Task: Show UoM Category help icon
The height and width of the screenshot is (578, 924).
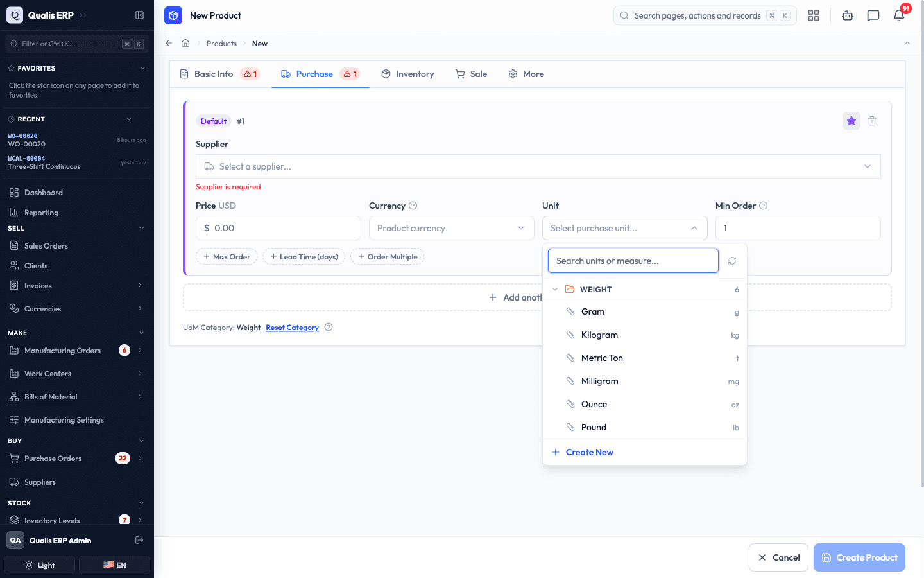Action: (x=329, y=327)
